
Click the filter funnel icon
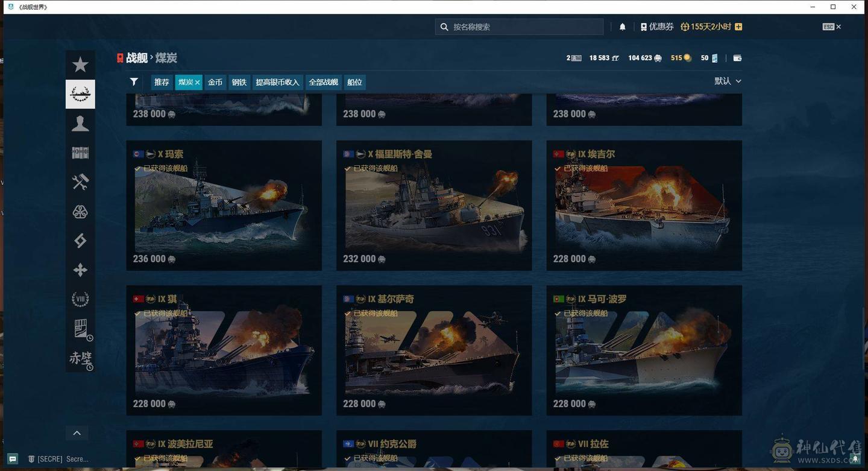point(134,82)
